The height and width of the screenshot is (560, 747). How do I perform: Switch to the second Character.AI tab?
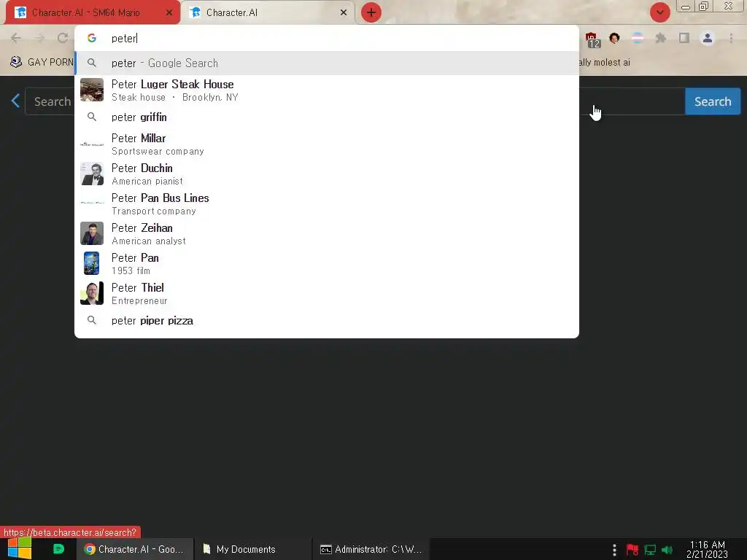click(x=268, y=13)
